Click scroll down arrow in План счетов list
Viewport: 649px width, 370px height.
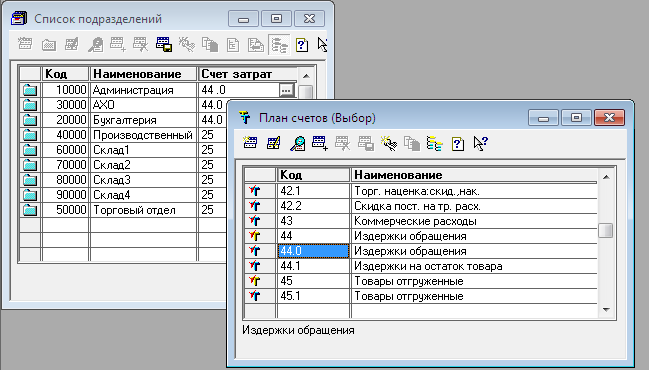(606, 309)
